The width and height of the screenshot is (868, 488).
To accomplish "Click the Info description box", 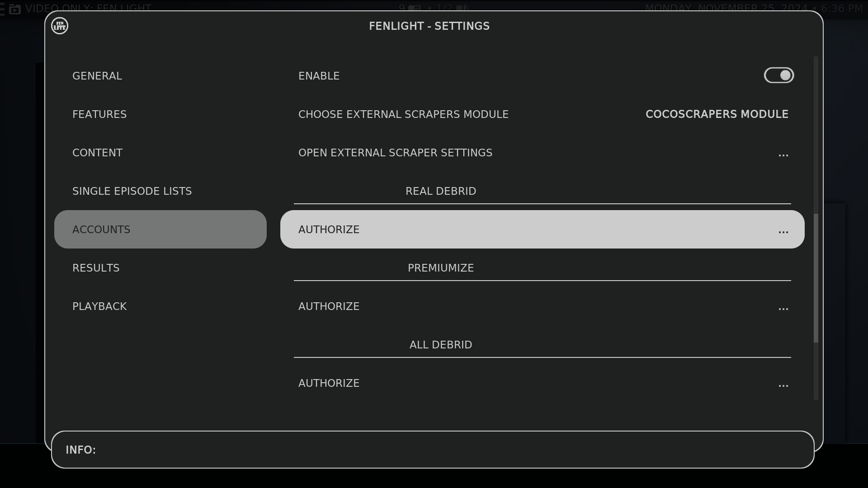I will [433, 450].
